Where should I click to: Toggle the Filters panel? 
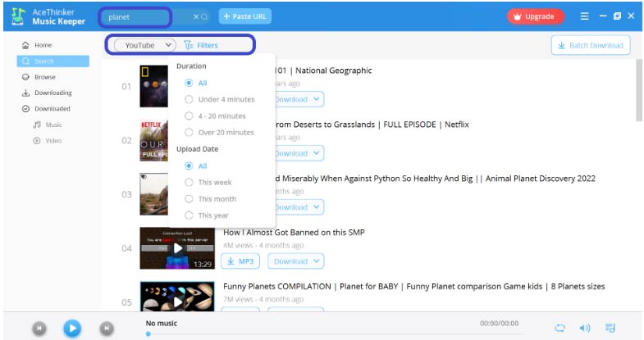[201, 45]
